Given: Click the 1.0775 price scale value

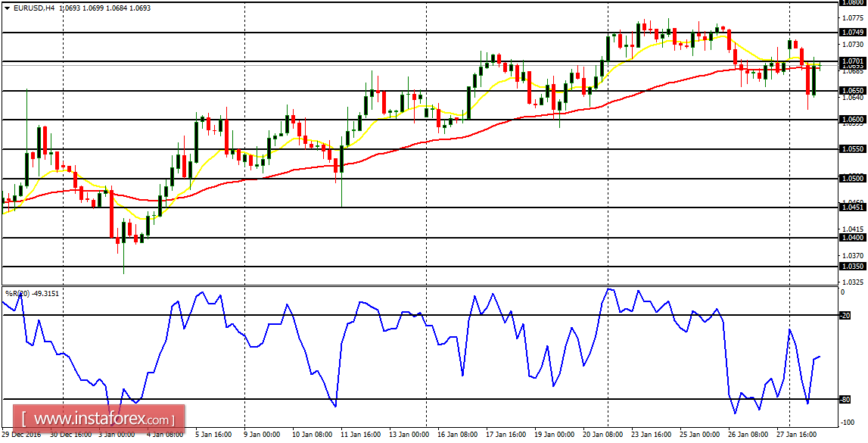Looking at the screenshot, I should [851, 17].
